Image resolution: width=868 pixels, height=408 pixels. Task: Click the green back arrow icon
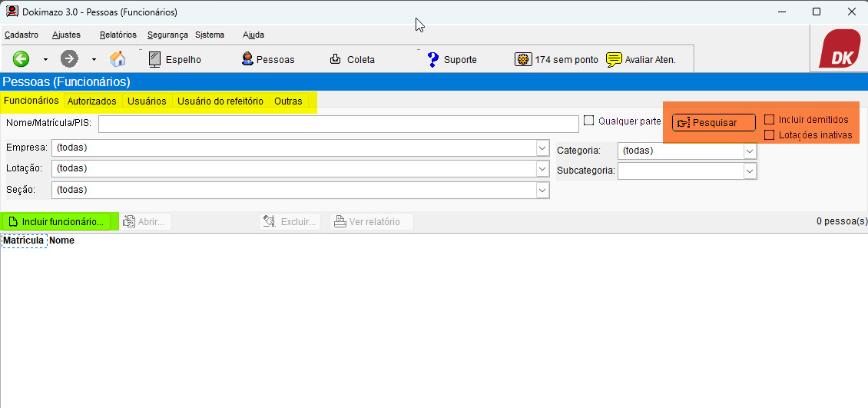click(x=21, y=59)
